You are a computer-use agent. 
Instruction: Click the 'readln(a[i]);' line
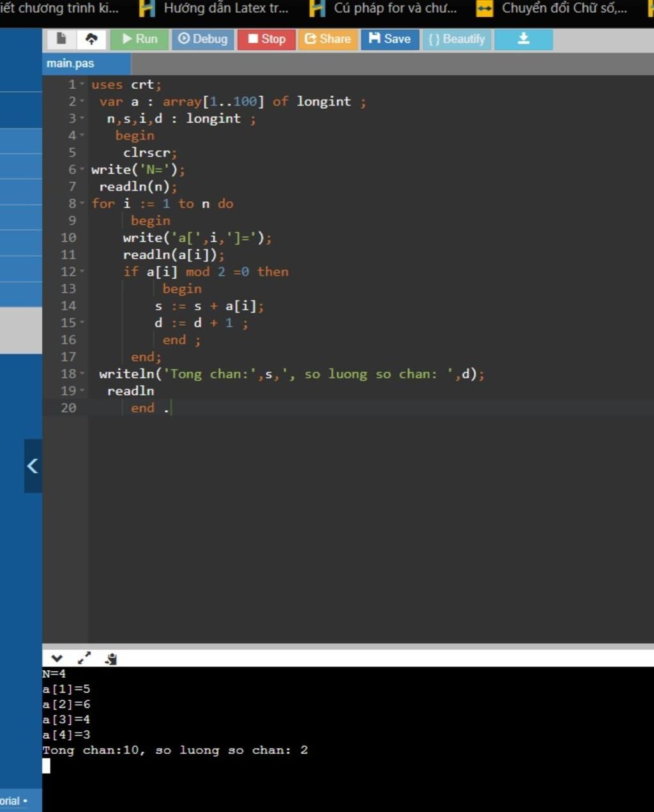[x=174, y=255]
